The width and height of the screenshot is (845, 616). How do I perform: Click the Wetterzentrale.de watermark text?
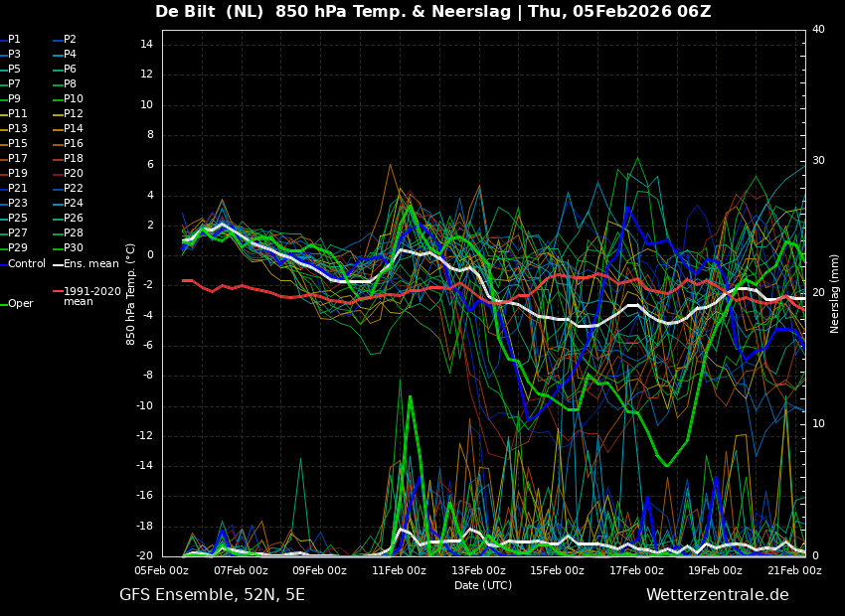pos(717,595)
